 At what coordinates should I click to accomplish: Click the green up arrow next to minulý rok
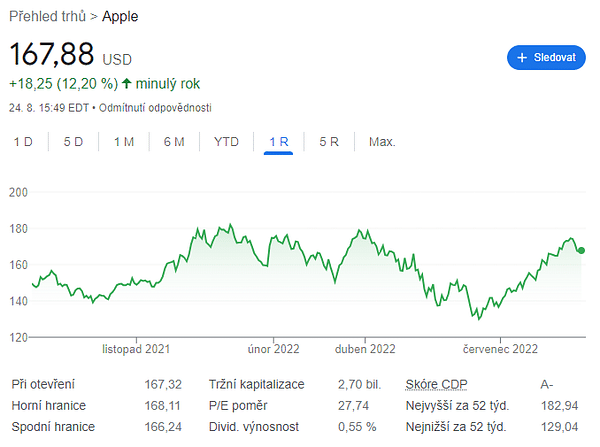[127, 83]
